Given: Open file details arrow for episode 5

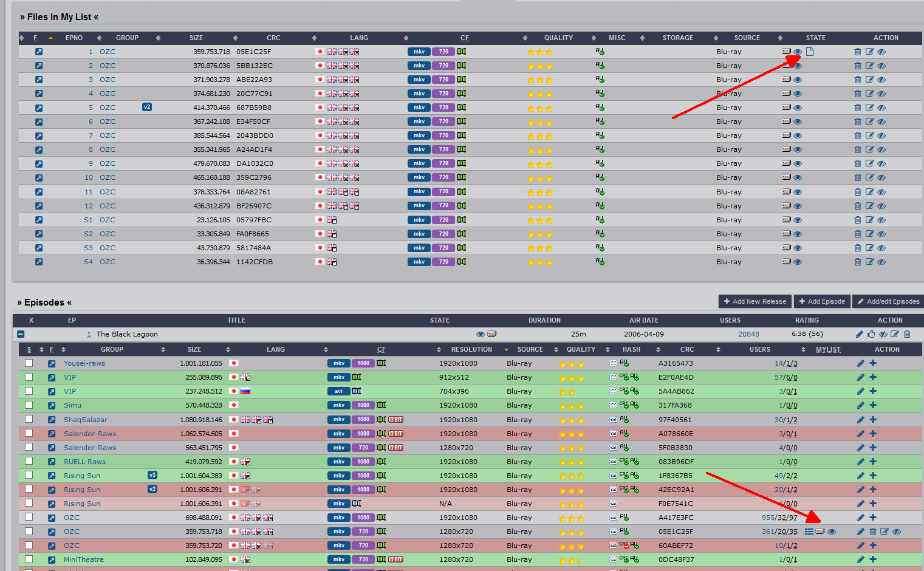Looking at the screenshot, I should point(39,108).
